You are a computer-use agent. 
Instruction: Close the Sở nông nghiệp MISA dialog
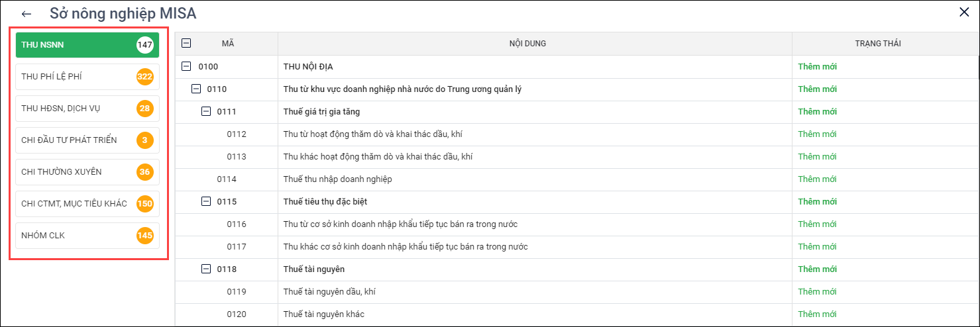click(x=964, y=12)
